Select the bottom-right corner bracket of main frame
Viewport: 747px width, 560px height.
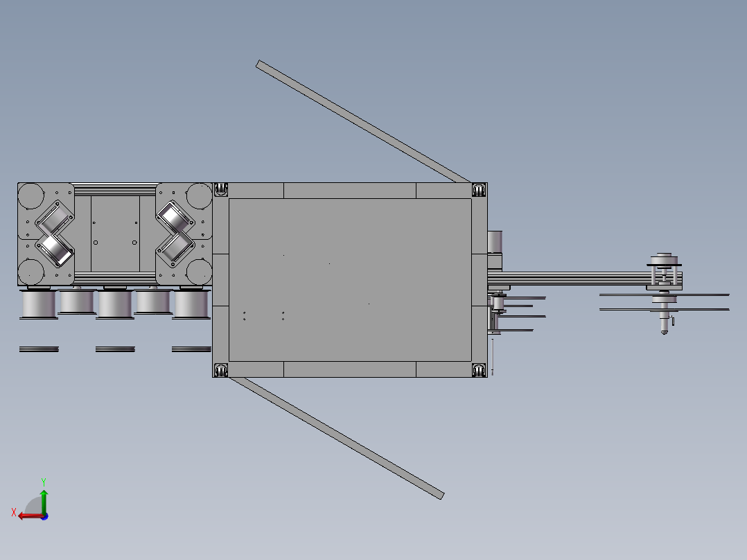tap(479, 370)
